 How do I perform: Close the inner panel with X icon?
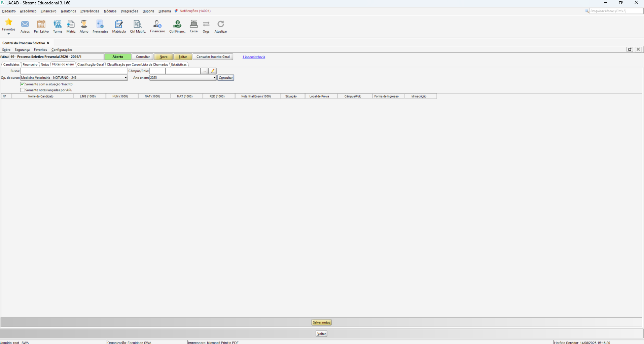click(638, 49)
